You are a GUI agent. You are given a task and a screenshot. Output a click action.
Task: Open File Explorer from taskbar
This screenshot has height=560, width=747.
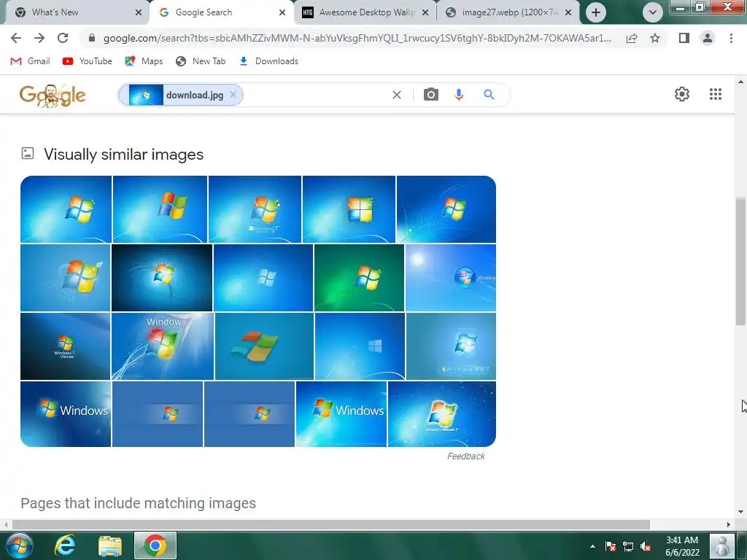click(110, 545)
